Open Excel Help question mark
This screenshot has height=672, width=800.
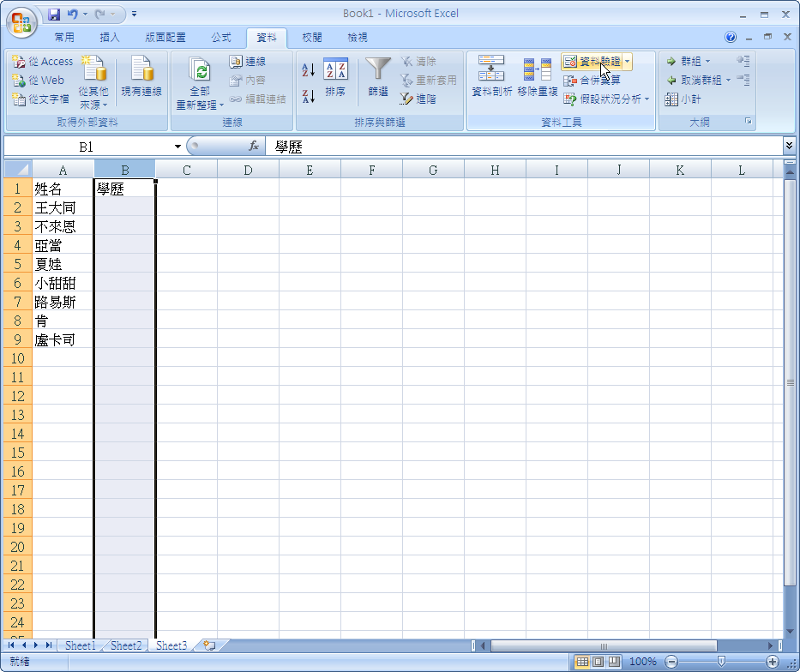pyautogui.click(x=731, y=37)
